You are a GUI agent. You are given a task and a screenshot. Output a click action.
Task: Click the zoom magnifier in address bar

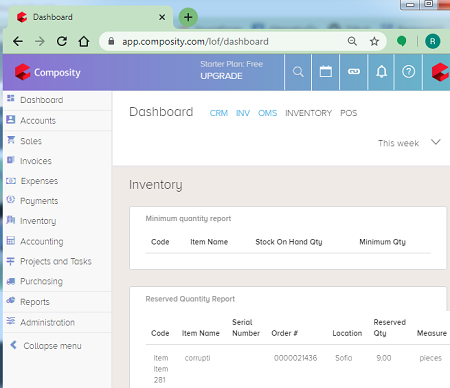[x=352, y=41]
